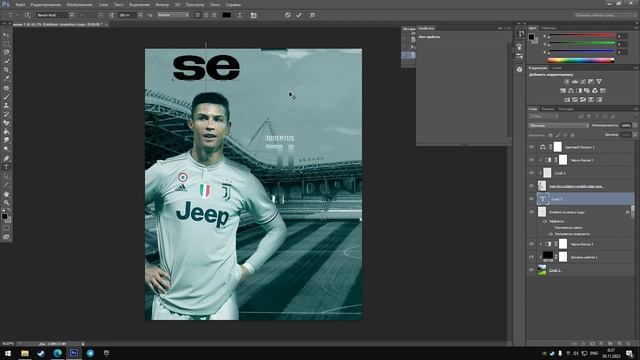640x360 pixels.
Task: Select the Zoom tool
Action: click(x=6, y=203)
